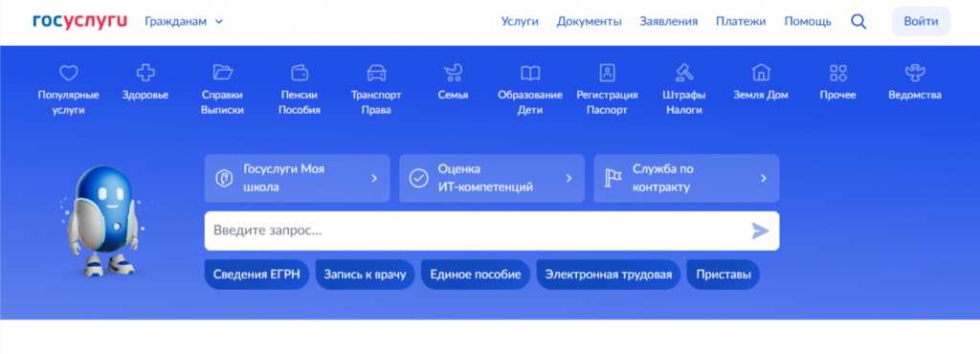Open the Помощь menu item
This screenshot has height=354, width=980.
[x=808, y=21]
